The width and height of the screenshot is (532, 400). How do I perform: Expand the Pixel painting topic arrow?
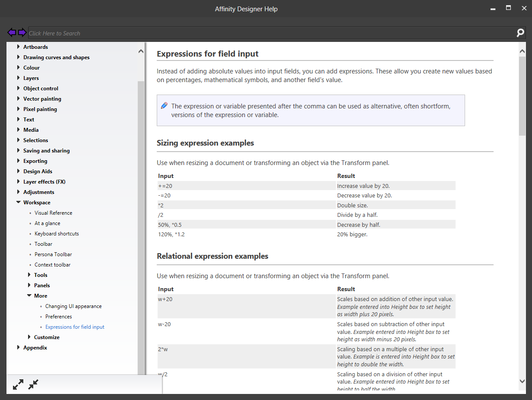point(18,109)
